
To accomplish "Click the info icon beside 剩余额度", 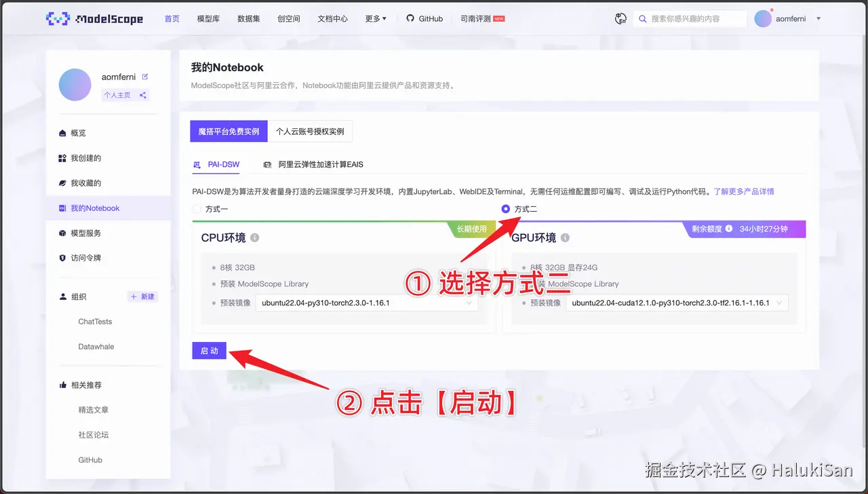I will [x=729, y=229].
